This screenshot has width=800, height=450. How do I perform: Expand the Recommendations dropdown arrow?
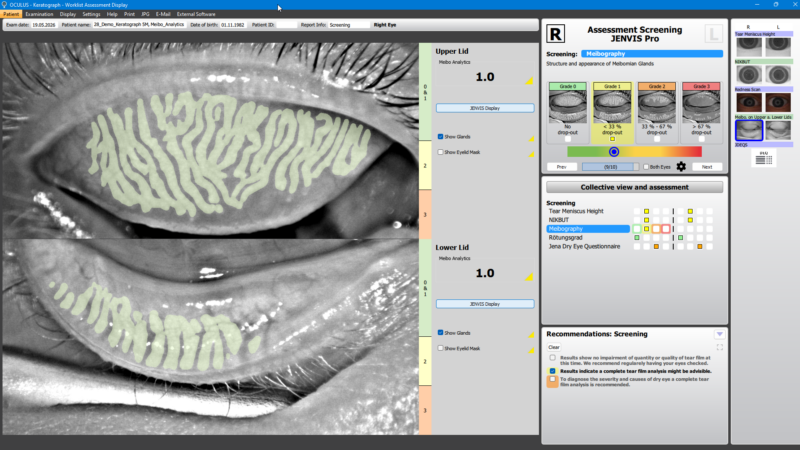click(719, 334)
